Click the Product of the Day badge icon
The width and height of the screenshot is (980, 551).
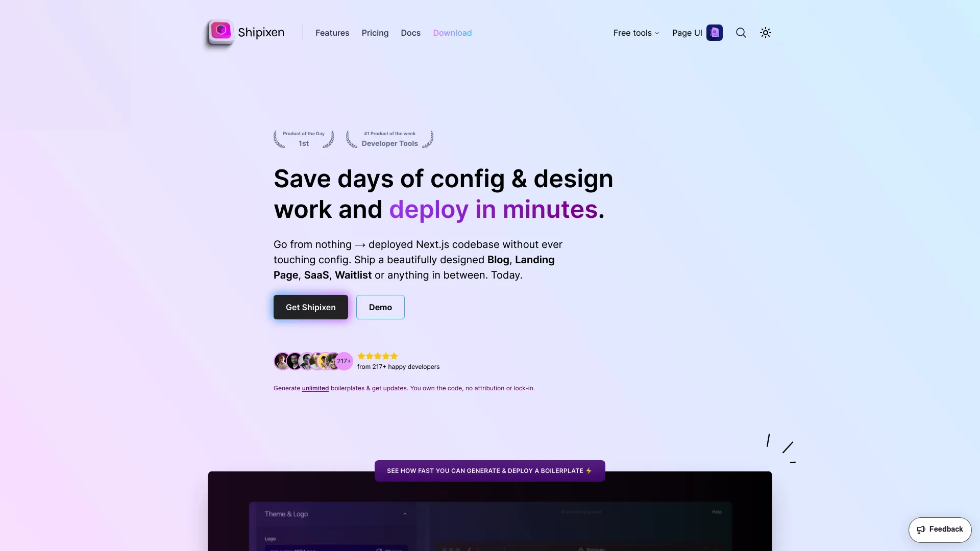tap(304, 139)
